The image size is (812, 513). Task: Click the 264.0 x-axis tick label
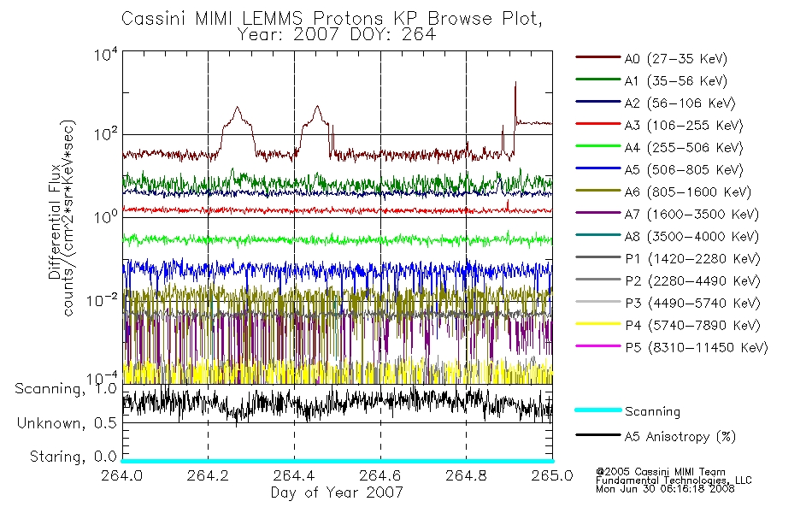(x=122, y=475)
